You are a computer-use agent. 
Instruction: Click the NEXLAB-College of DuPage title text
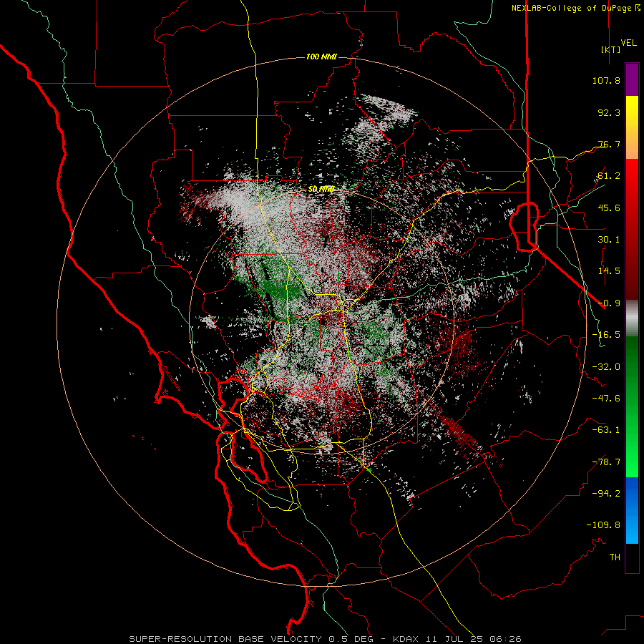click(x=571, y=8)
